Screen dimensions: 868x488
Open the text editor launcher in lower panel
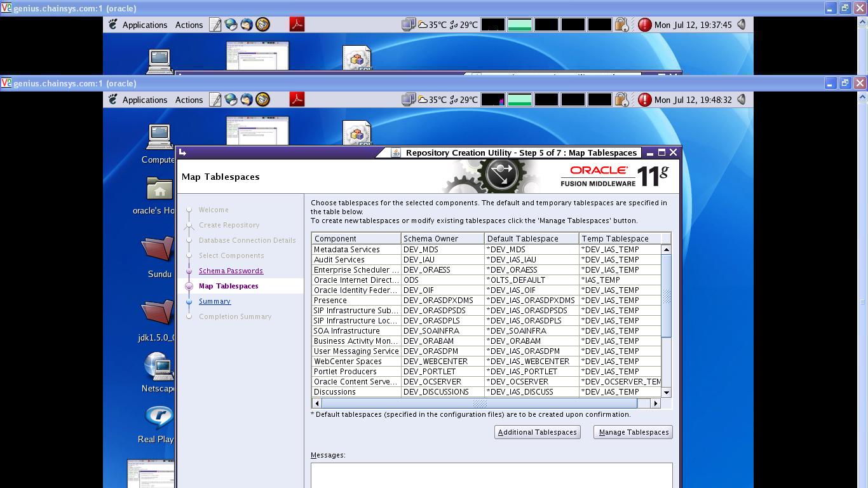(x=215, y=100)
